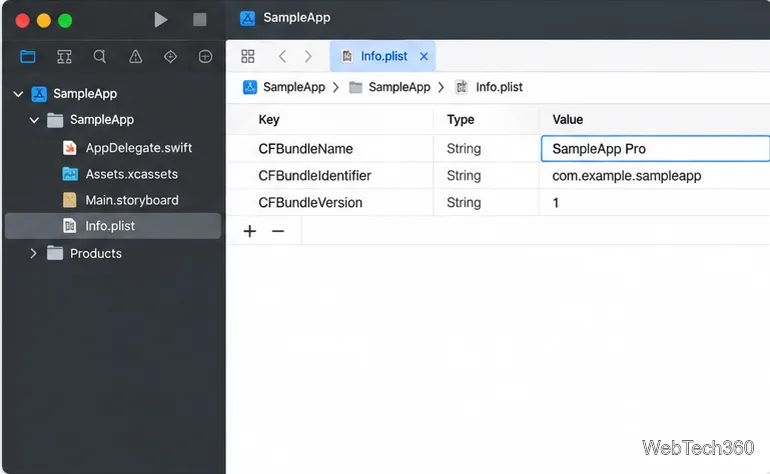
Task: Click the String type of CFBundleName
Action: pos(464,149)
